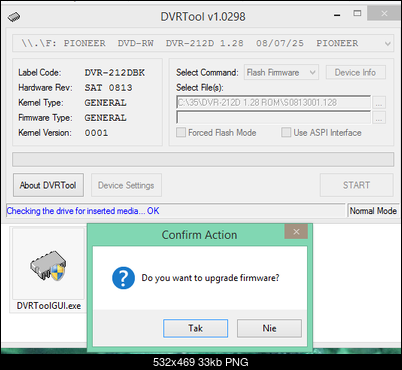Image resolution: width=402 pixels, height=370 pixels.
Task: Toggle the Forced Flash Mode checkbox
Action: coord(181,132)
